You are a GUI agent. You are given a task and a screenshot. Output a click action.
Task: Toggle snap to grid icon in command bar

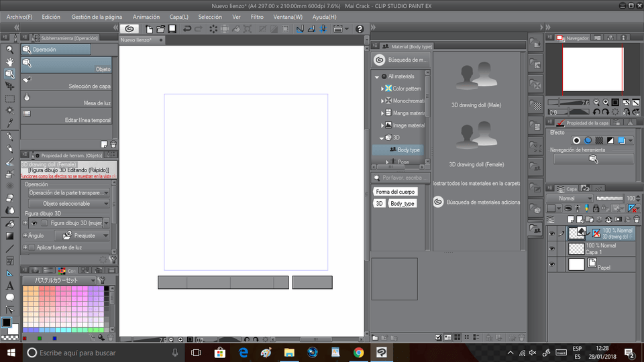coord(323,29)
